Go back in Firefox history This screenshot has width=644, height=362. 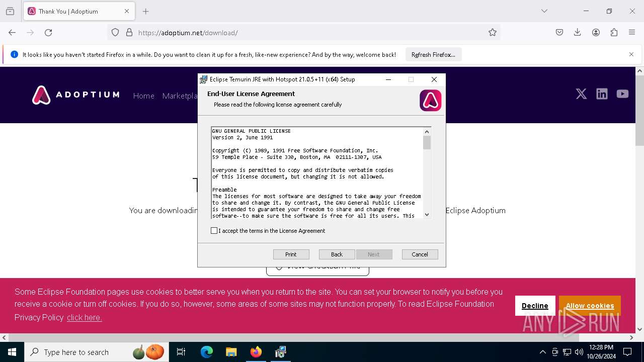12,33
